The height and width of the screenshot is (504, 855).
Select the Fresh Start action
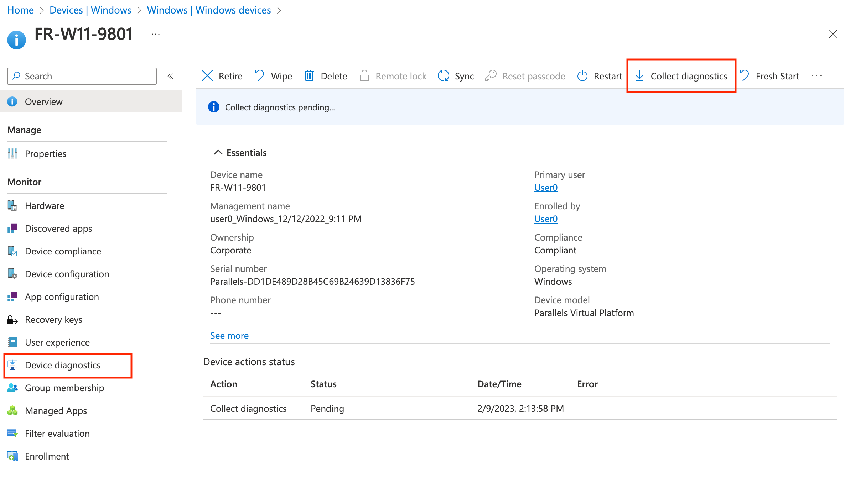(x=777, y=76)
